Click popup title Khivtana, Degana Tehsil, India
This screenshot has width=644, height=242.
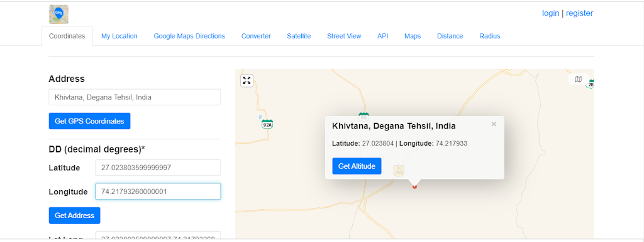394,125
